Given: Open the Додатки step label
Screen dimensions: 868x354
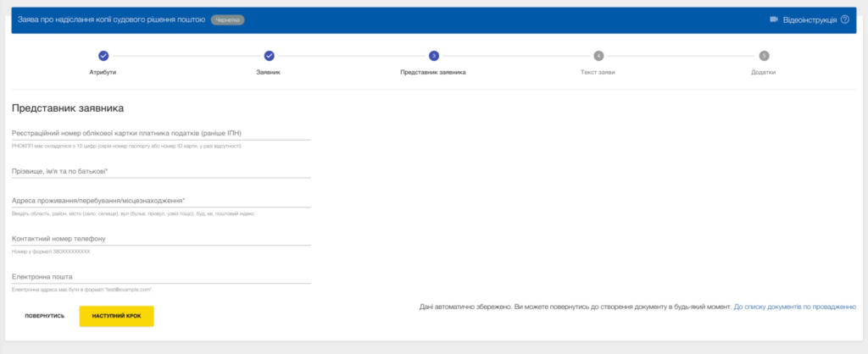Looking at the screenshot, I should (x=764, y=73).
